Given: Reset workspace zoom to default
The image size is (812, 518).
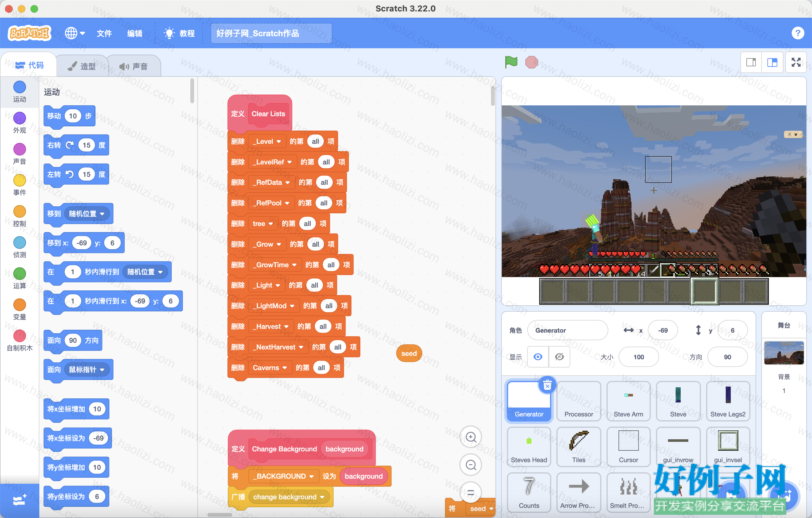Looking at the screenshot, I should pos(470,492).
